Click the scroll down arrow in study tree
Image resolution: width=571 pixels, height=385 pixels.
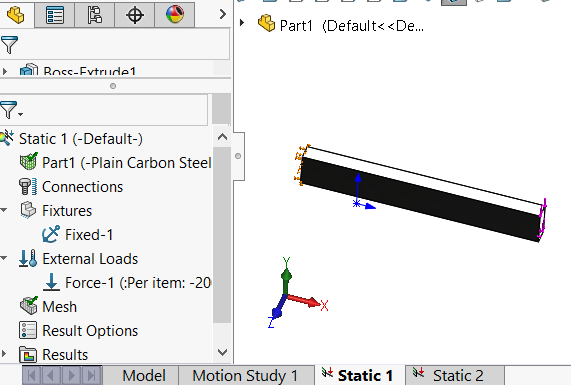222,352
